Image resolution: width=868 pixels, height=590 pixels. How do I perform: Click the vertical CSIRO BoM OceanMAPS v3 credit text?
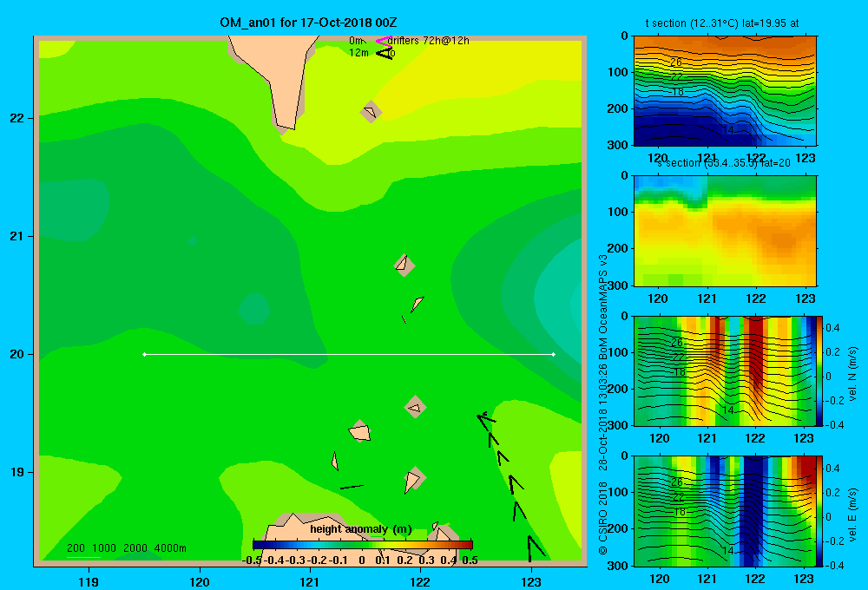(x=603, y=404)
